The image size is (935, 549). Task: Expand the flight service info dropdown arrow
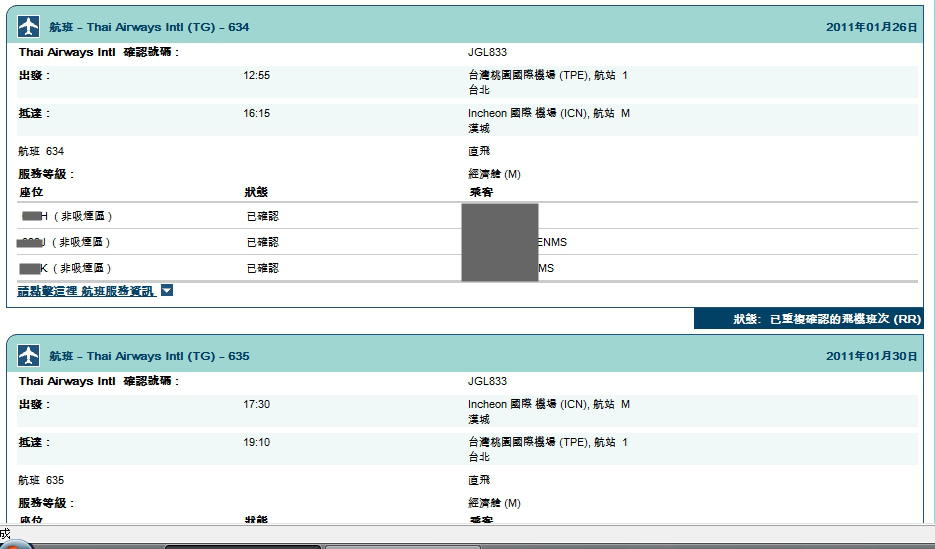tap(167, 291)
